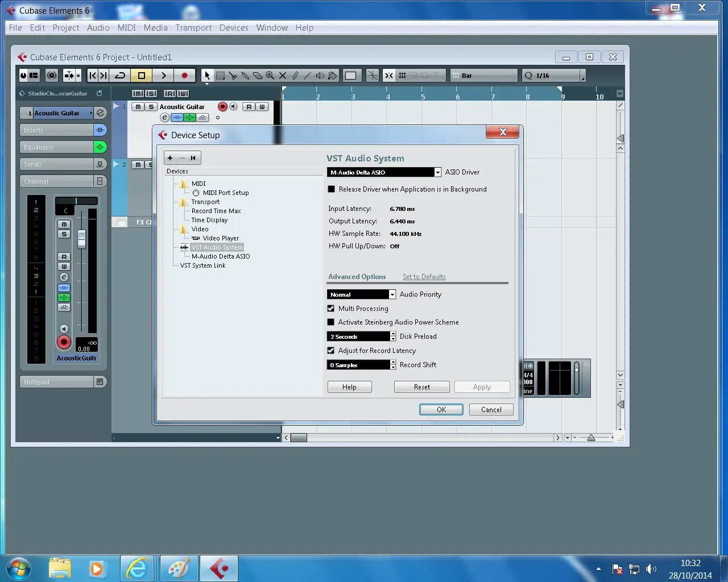Click the Reset button
728x582 pixels.
(x=422, y=387)
